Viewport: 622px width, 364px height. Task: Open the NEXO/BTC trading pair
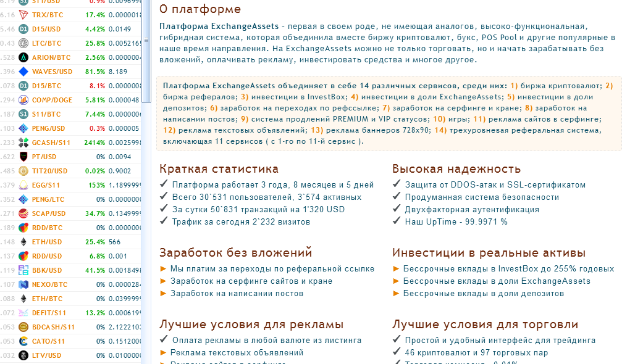(49, 284)
